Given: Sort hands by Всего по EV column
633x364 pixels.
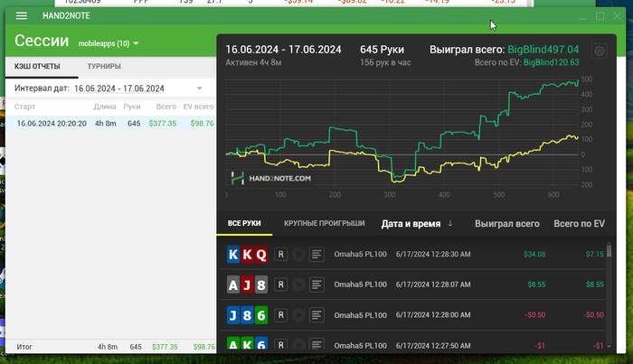Looking at the screenshot, I should click(x=579, y=224).
